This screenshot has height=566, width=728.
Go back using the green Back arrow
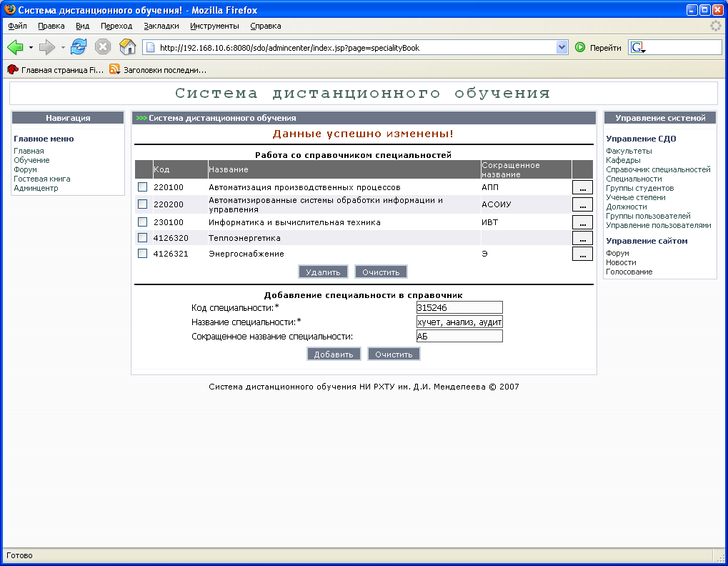[x=15, y=47]
